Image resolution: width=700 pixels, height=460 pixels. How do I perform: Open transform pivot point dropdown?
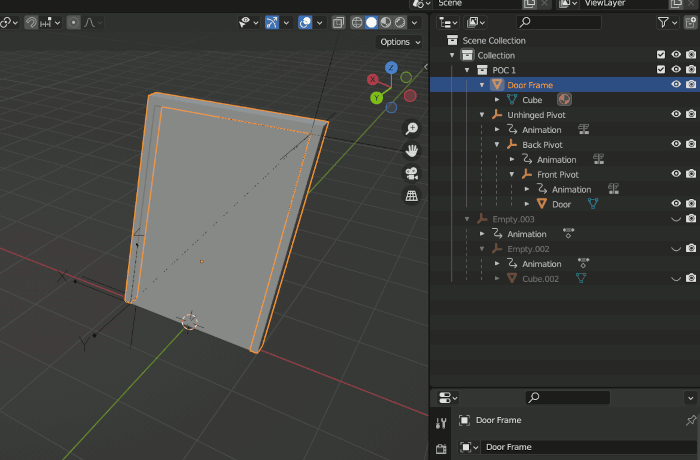tap(8, 22)
